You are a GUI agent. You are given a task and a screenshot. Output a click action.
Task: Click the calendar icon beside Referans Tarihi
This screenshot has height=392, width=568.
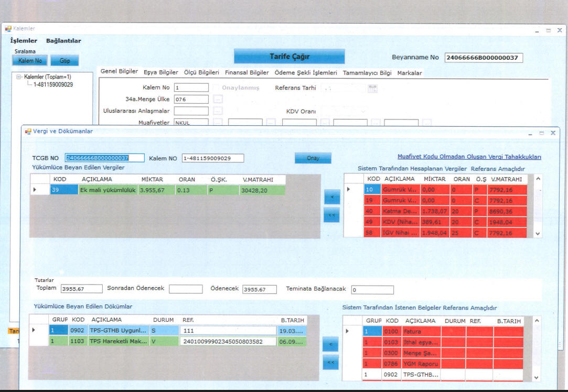coord(373,88)
